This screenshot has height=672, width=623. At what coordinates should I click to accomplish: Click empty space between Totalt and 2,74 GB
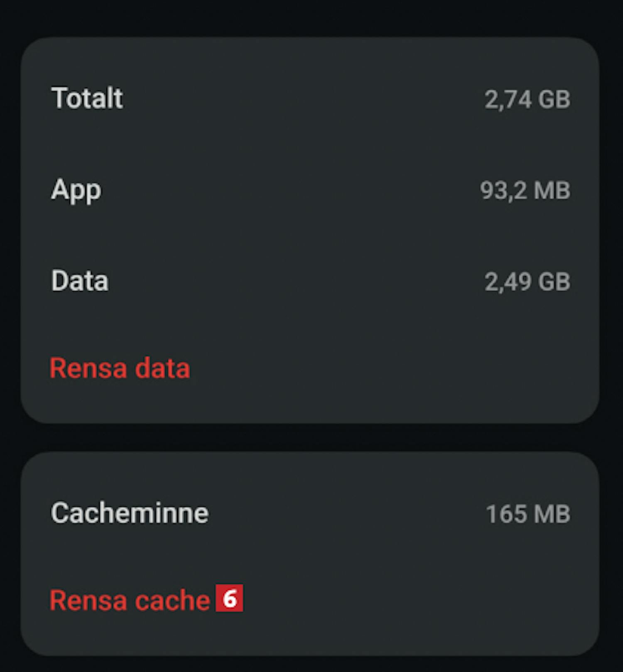pyautogui.click(x=303, y=98)
